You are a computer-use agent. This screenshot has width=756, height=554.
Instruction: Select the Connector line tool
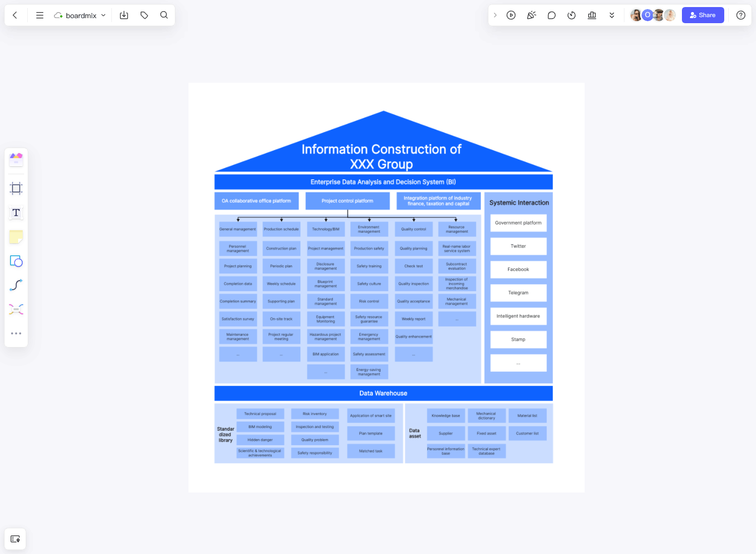pos(16,285)
